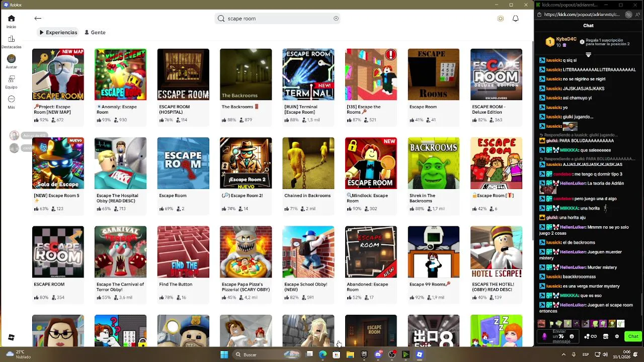
Task: Open Microsoft Store from taskbar
Action: tap(337, 354)
